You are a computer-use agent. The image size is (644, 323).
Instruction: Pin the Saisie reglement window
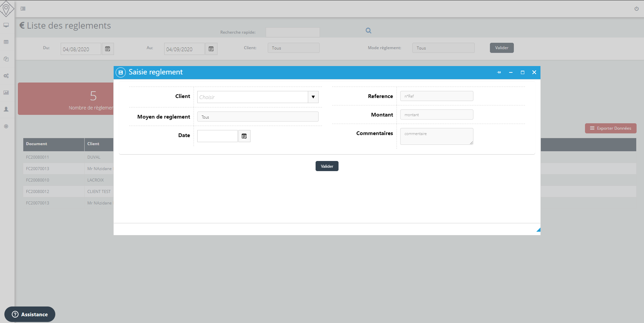click(x=499, y=72)
